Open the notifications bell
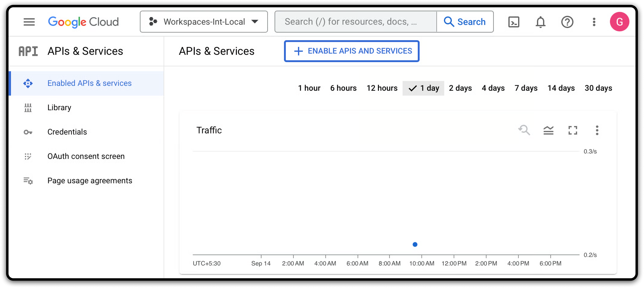Viewport: 644px width, 288px height. click(x=540, y=22)
